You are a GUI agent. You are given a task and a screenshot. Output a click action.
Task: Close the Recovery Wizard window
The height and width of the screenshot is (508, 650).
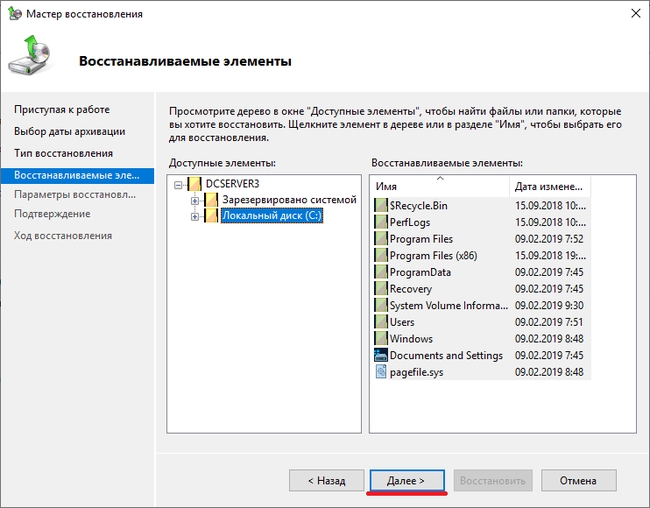click(x=635, y=13)
